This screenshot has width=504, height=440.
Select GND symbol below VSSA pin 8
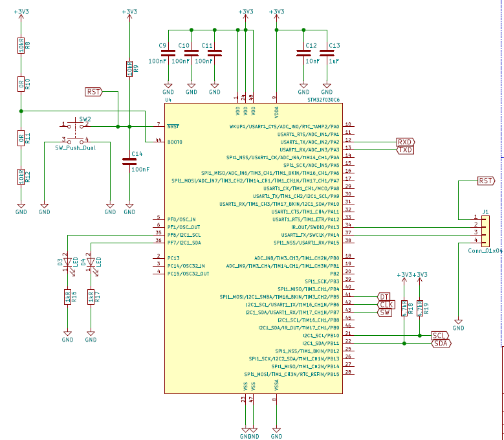click(x=276, y=433)
